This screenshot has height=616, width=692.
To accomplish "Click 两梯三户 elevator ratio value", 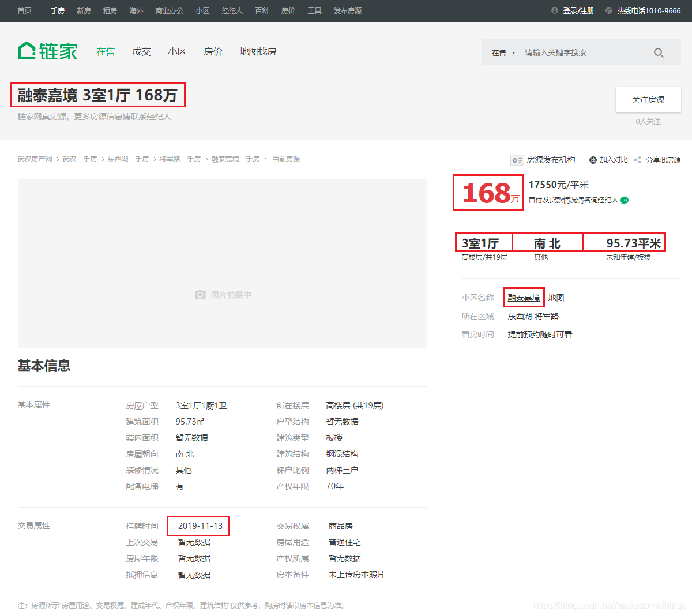I will [x=342, y=470].
